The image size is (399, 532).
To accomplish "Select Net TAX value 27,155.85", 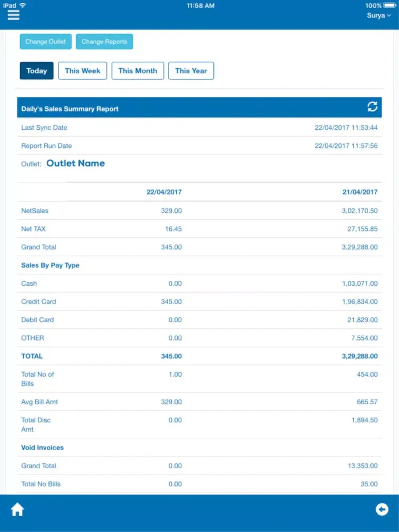I will tap(362, 229).
